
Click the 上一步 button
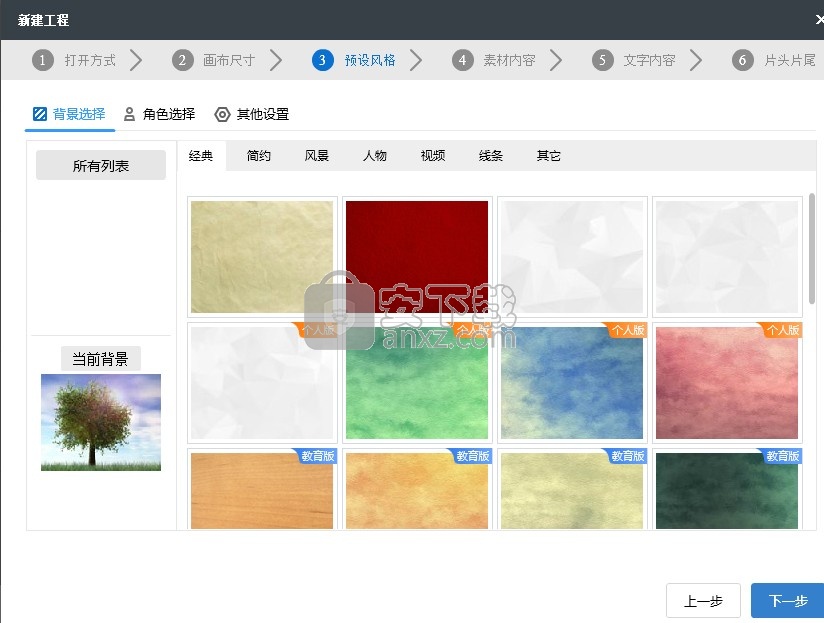tap(703, 600)
